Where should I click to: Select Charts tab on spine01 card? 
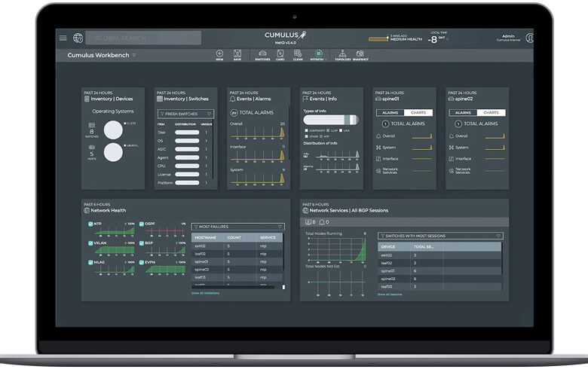(x=418, y=112)
